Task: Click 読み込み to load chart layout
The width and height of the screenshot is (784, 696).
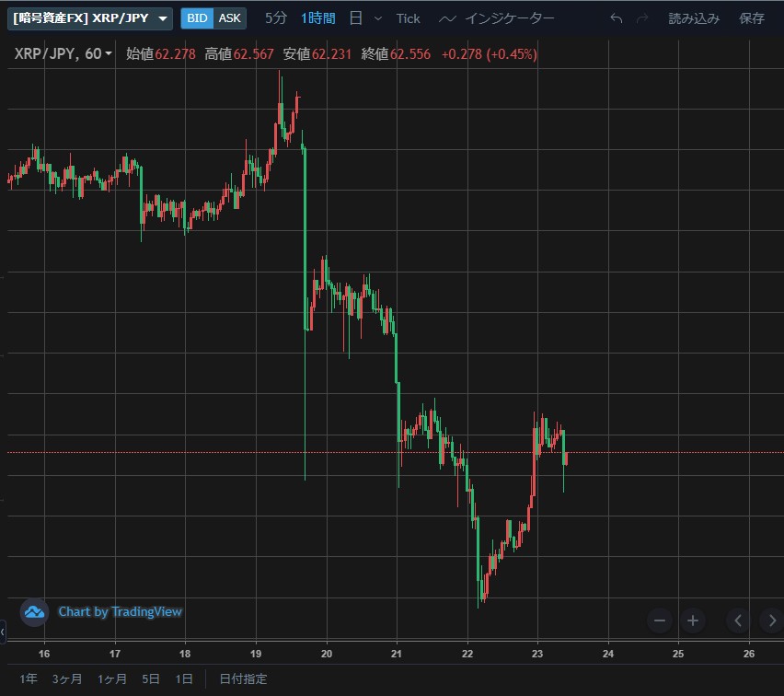Action: (x=694, y=18)
